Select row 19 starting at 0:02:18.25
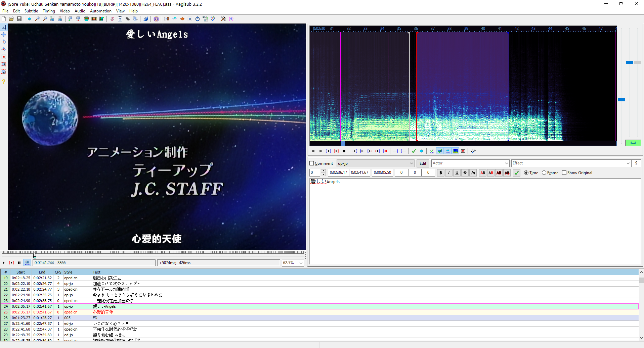The width and height of the screenshot is (644, 348). [319, 278]
